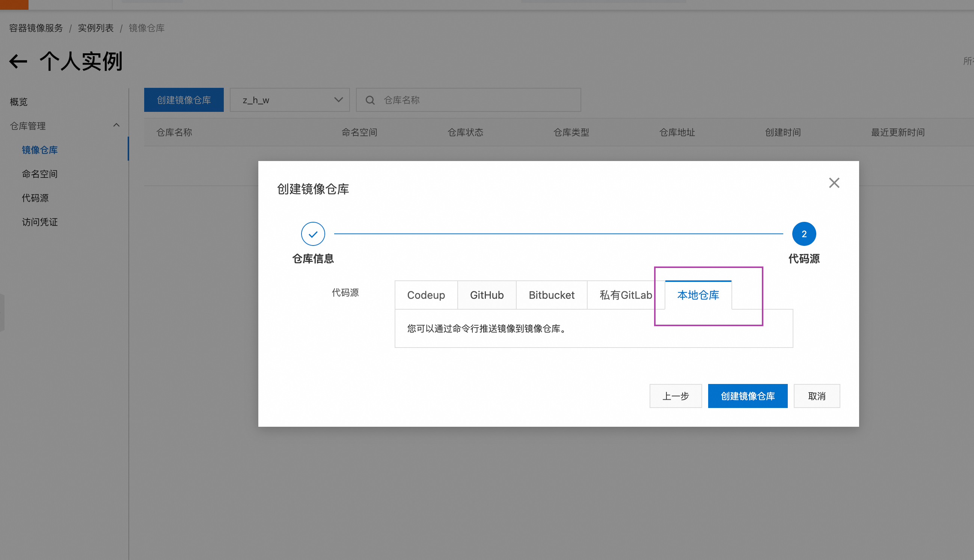Screen dimensions: 974x560
Task: Click the back arrow beside 个人实例
Action: pos(18,62)
